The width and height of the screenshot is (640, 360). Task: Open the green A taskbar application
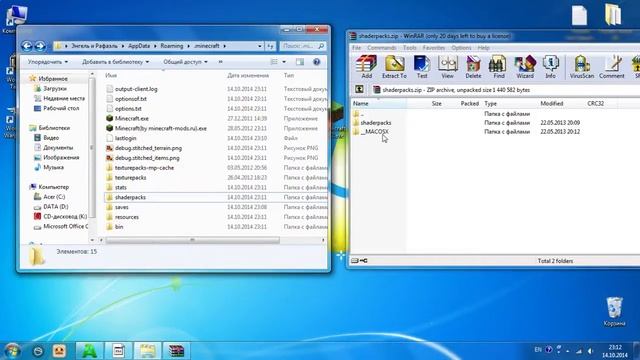pyautogui.click(x=89, y=351)
